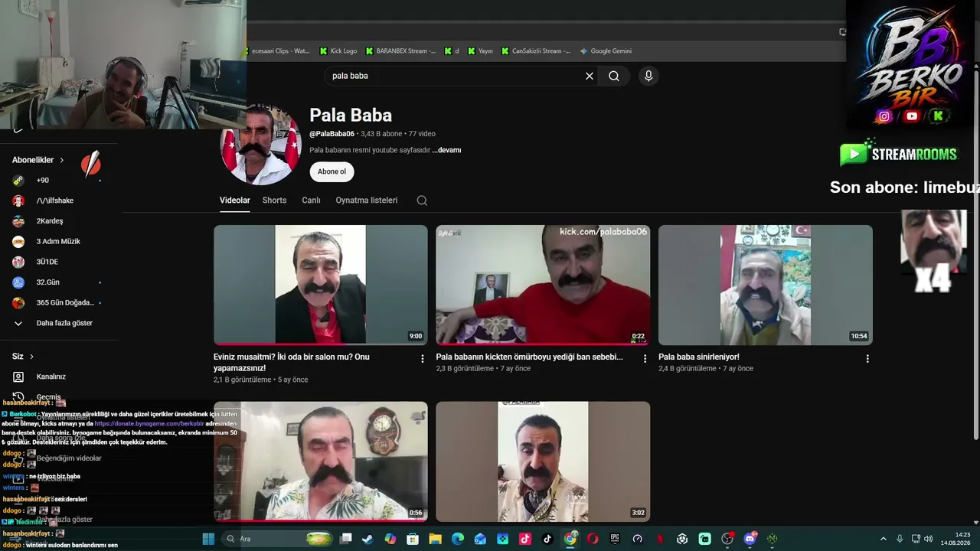Expand channel description via '...devamı'
The height and width of the screenshot is (551, 980).
point(446,150)
